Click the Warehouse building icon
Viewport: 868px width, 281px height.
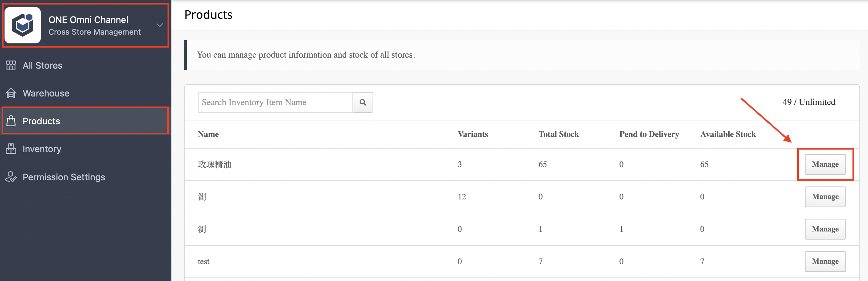(11, 93)
